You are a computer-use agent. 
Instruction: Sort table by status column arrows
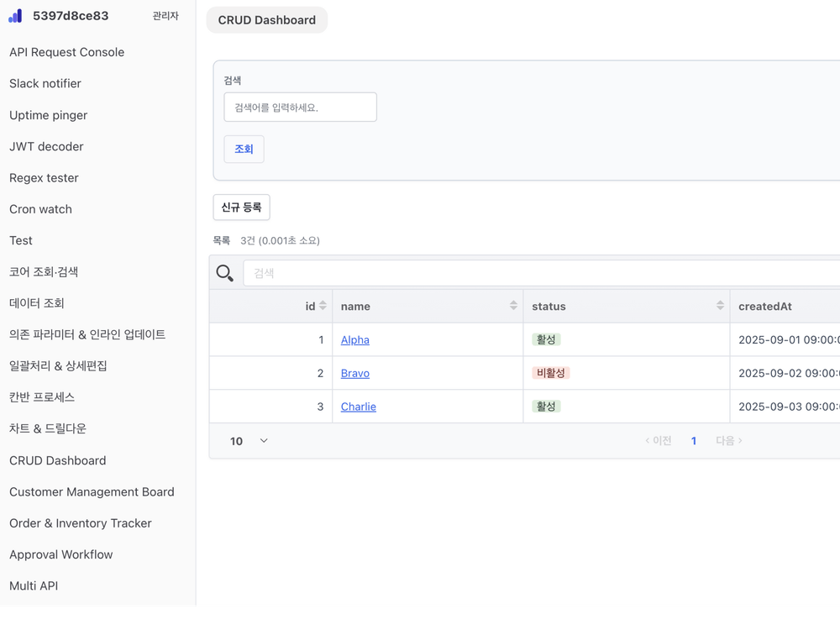click(720, 306)
